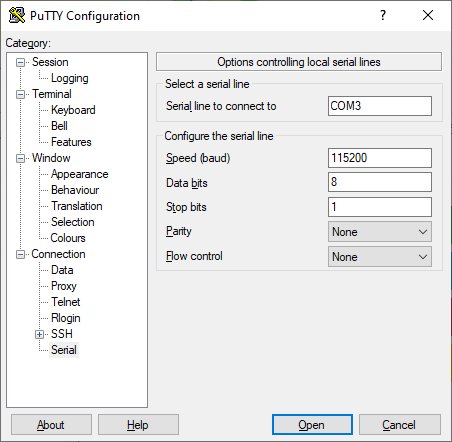Select Proxy under Connection
This screenshot has height=442, width=452.
pos(64,286)
